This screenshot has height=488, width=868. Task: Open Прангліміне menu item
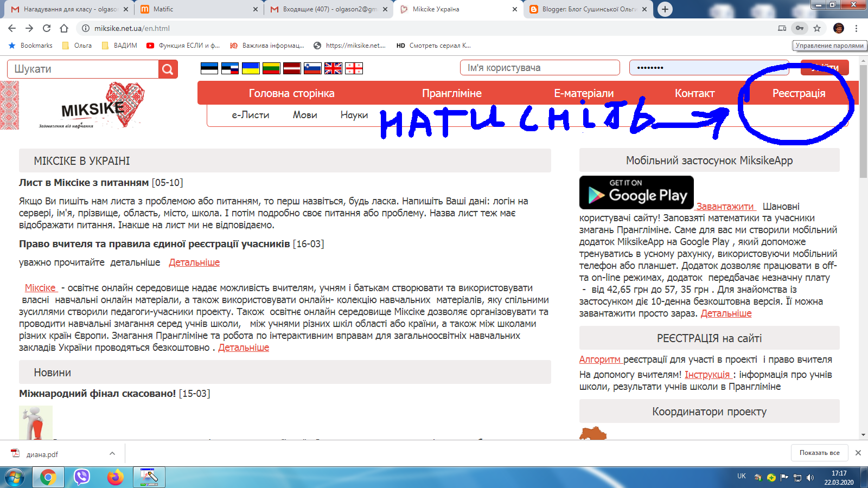click(x=451, y=93)
